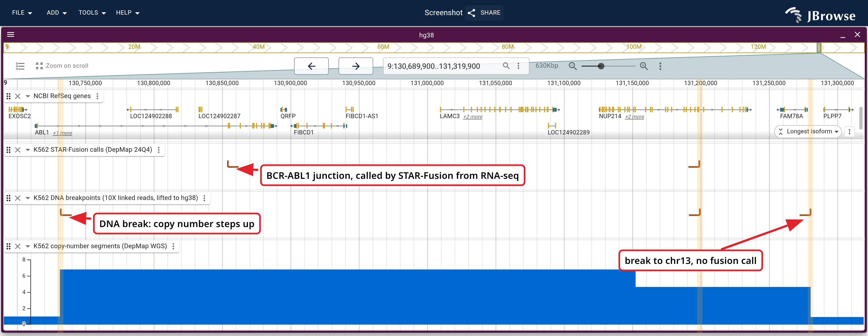This screenshot has width=868, height=336.
Task: Open the track selector list icon
Action: pos(20,66)
